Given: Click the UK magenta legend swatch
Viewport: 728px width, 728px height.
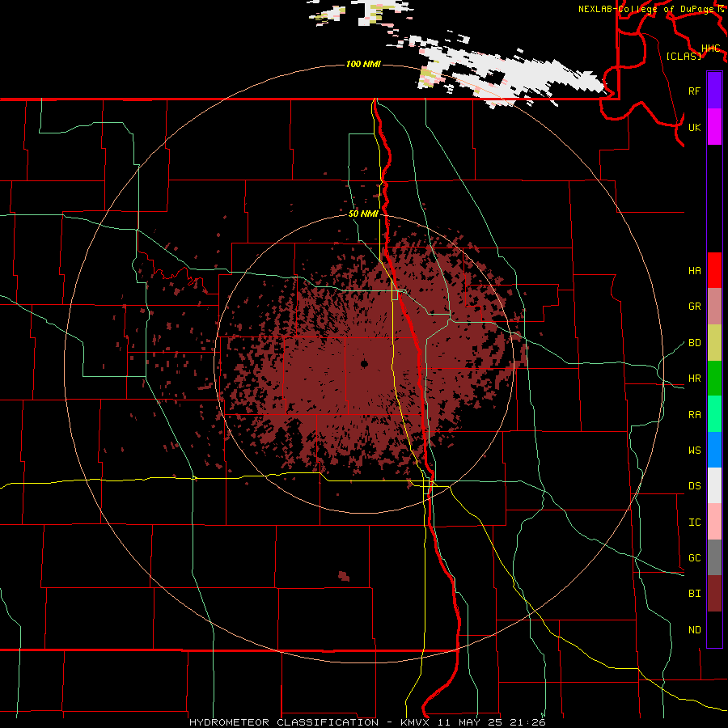Looking at the screenshot, I should click(714, 127).
